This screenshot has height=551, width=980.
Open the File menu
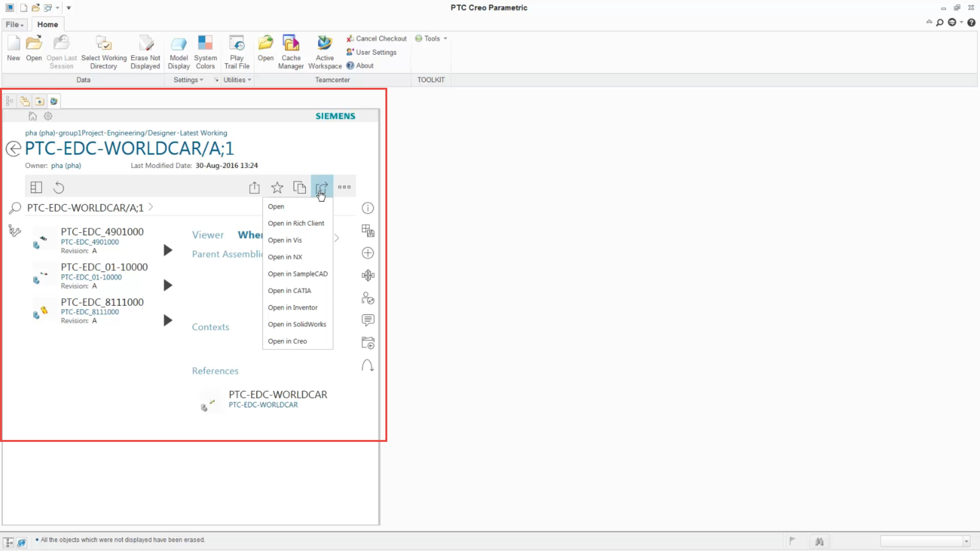click(15, 24)
